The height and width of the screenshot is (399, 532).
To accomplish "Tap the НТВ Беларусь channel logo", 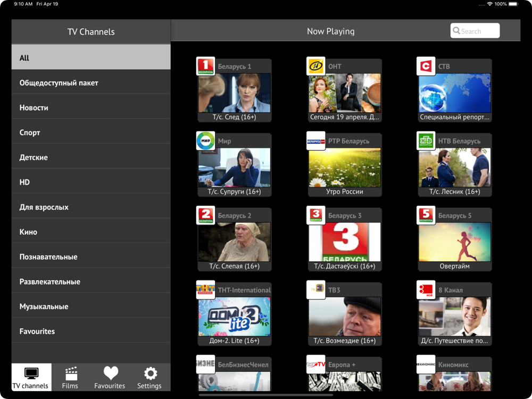I will tap(426, 141).
